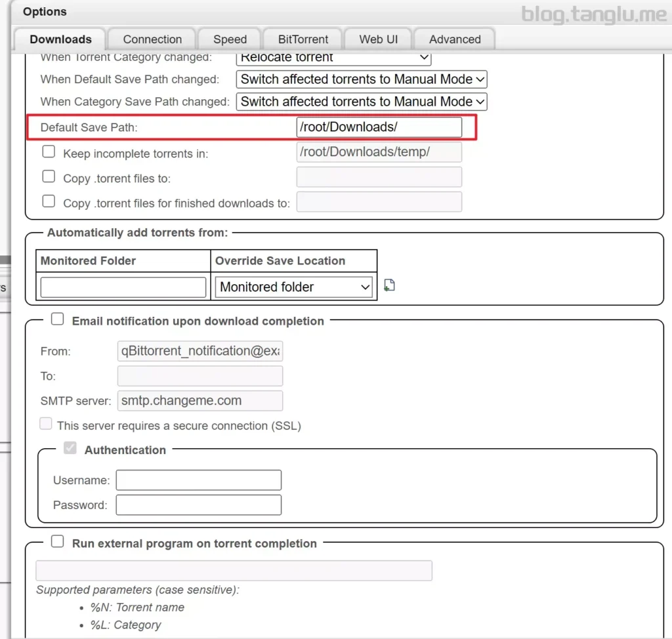The image size is (672, 639).
Task: Click the Downloads tab
Action: [x=60, y=39]
